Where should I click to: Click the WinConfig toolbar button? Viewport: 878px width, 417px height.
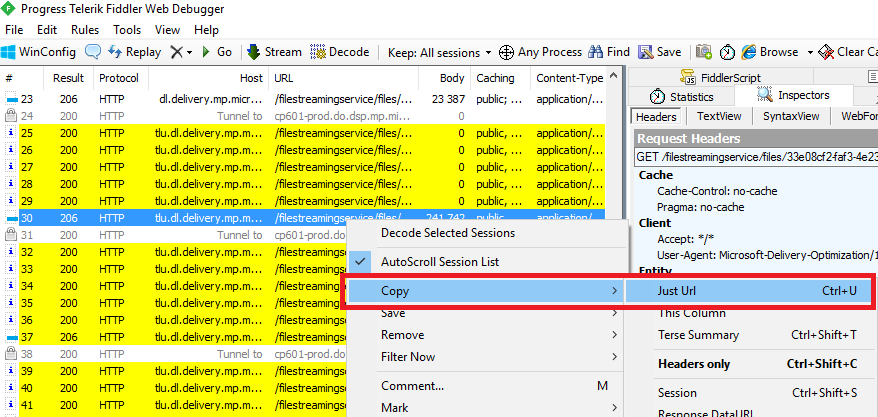(38, 52)
